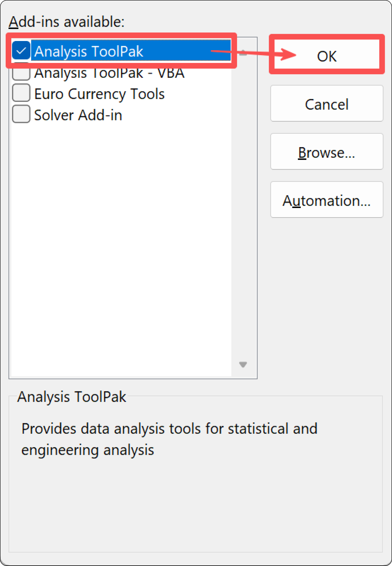
Task: Click the Analysis ToolPak description group heading
Action: (x=72, y=397)
